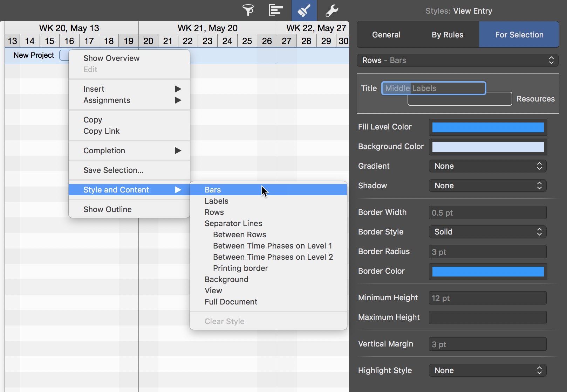567x392 pixels.
Task: Choose Show Overview from the context menu
Action: (x=111, y=58)
